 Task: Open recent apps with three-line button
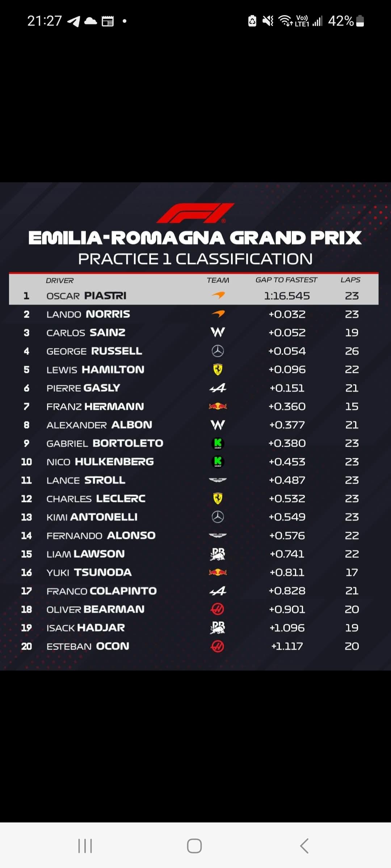pos(85,846)
